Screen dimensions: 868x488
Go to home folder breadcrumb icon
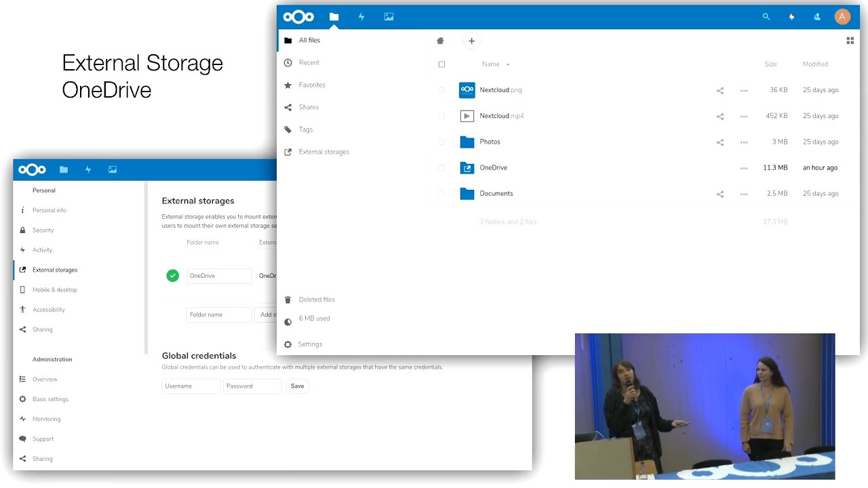pos(440,41)
